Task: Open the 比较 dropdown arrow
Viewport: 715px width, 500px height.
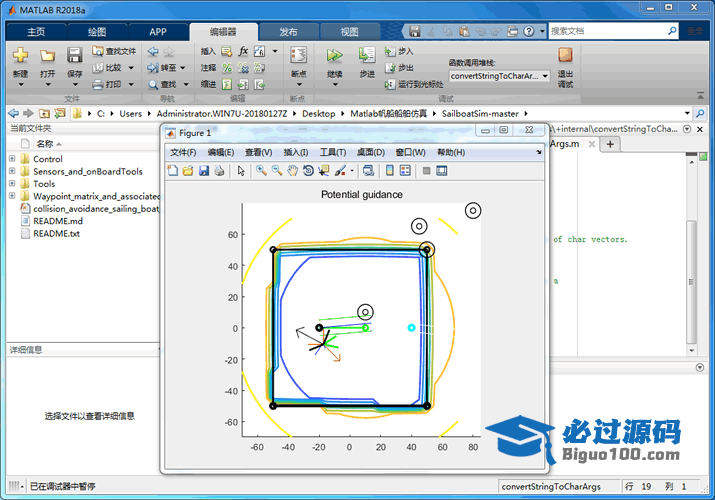Action: click(131, 68)
